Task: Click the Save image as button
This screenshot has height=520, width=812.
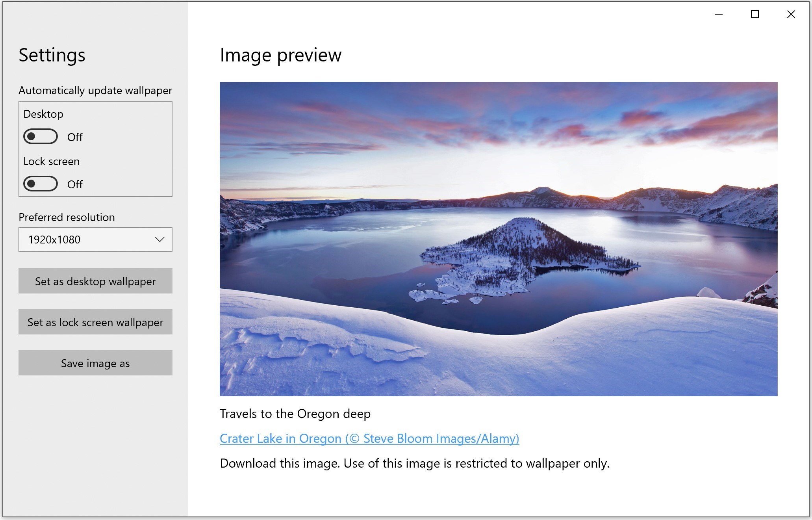Action: coord(95,363)
